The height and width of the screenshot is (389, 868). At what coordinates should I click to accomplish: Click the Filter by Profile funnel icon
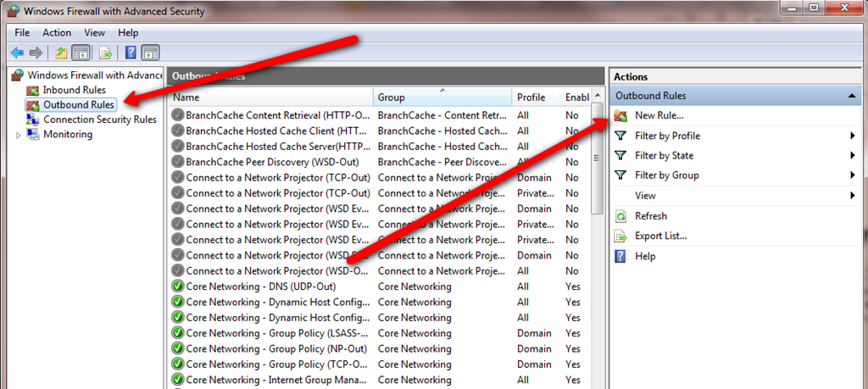coord(620,136)
